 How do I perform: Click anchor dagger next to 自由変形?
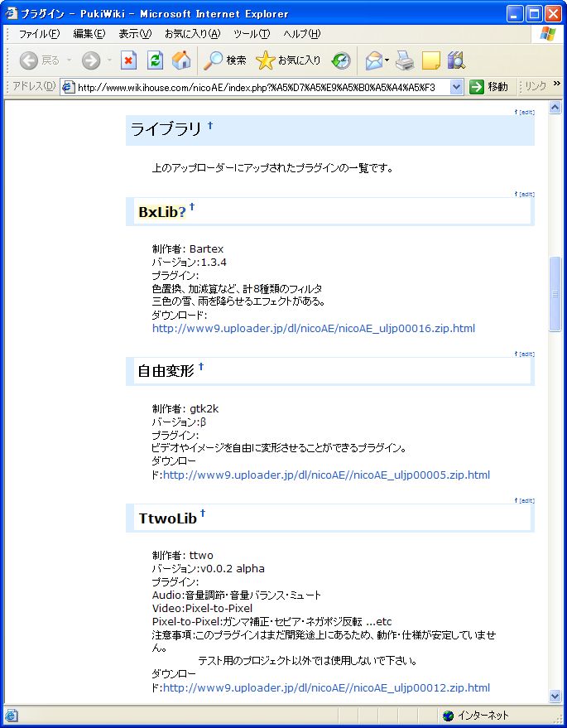click(x=201, y=366)
